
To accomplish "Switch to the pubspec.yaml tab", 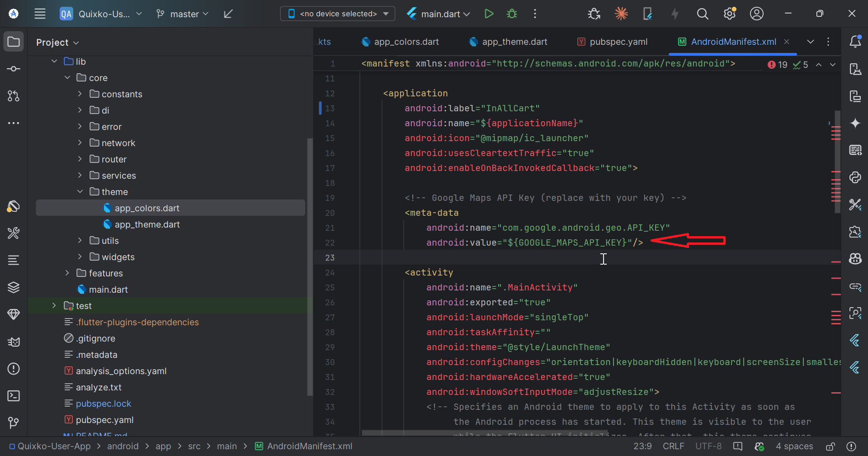I will coord(613,42).
